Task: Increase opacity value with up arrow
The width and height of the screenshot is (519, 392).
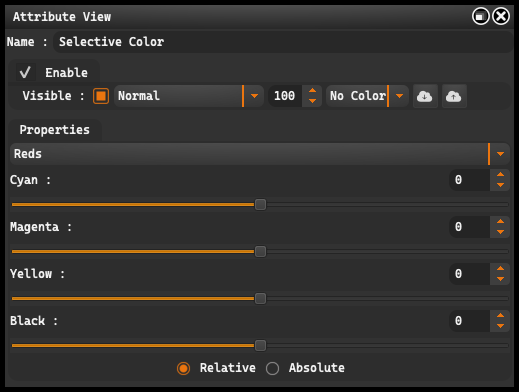Action: coord(312,91)
